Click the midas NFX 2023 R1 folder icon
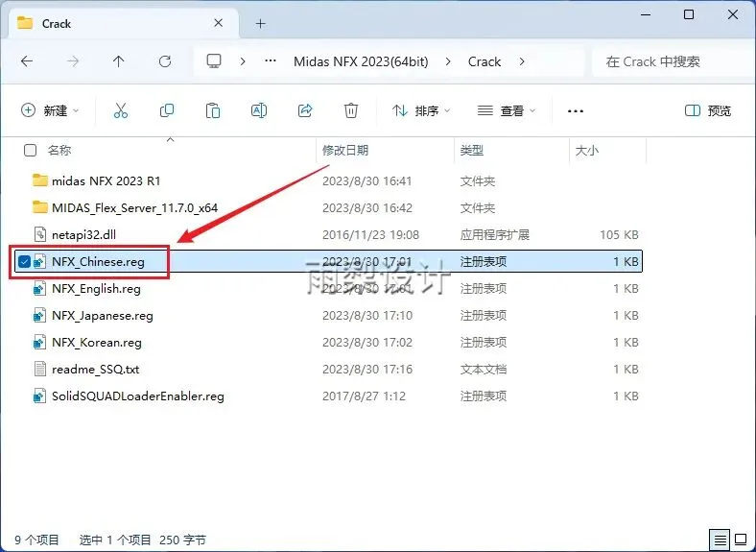 39,180
